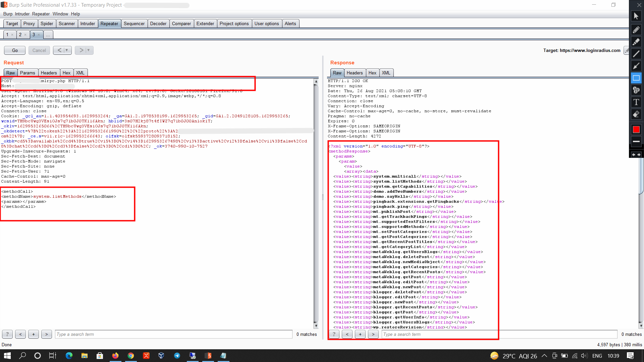Switch to the Scanner tab
The image size is (644, 362).
click(x=67, y=23)
